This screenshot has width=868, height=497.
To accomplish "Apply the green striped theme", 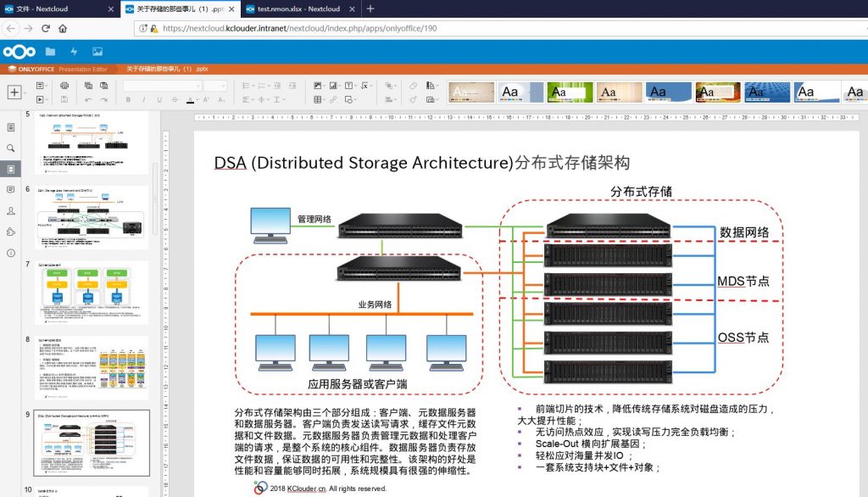I will tap(570, 92).
